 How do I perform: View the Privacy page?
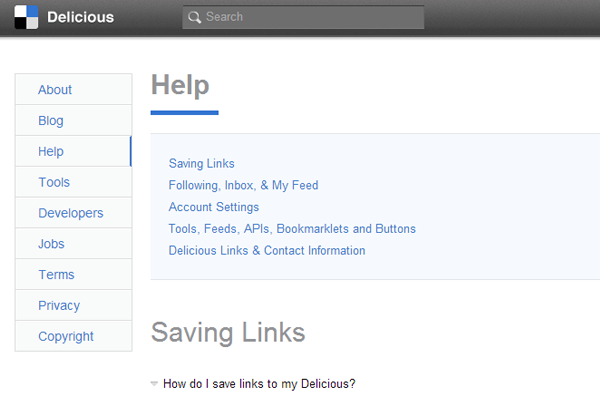59,306
